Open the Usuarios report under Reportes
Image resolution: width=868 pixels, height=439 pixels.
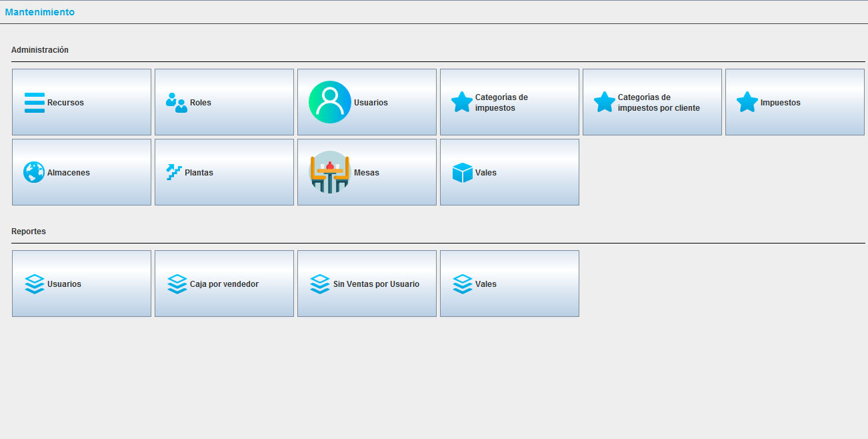(x=81, y=284)
